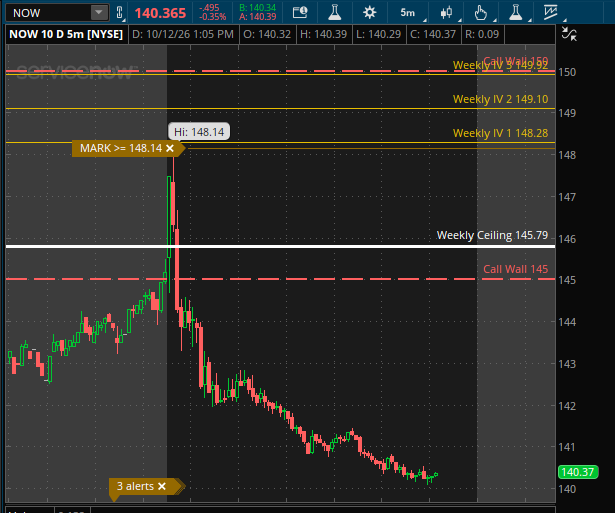Click the Hi: 148.14 price bubble
Image resolution: width=615 pixels, height=513 pixels.
coord(199,132)
